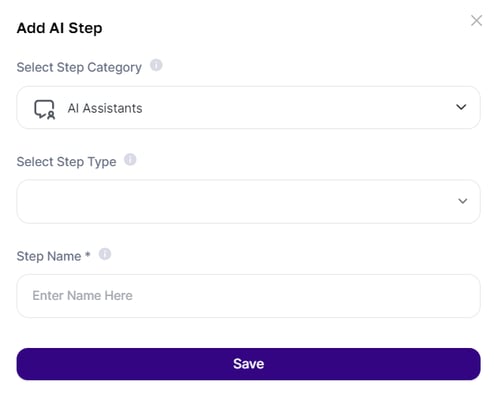494x396 pixels.
Task: Click the AI Assistants chat bubble icon
Action: coord(45,109)
